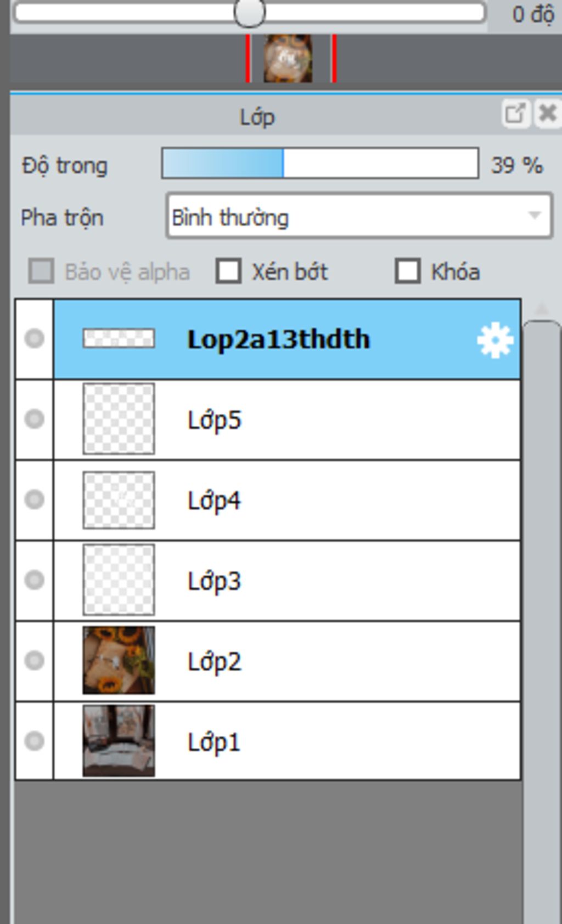Select the Lớp3 layer row

(x=287, y=581)
